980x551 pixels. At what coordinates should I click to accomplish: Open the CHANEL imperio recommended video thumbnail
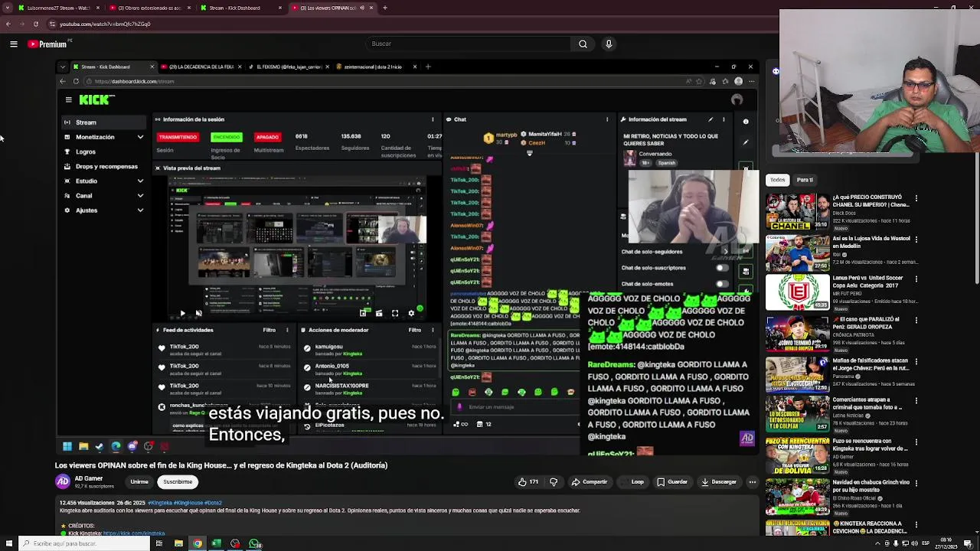797,212
